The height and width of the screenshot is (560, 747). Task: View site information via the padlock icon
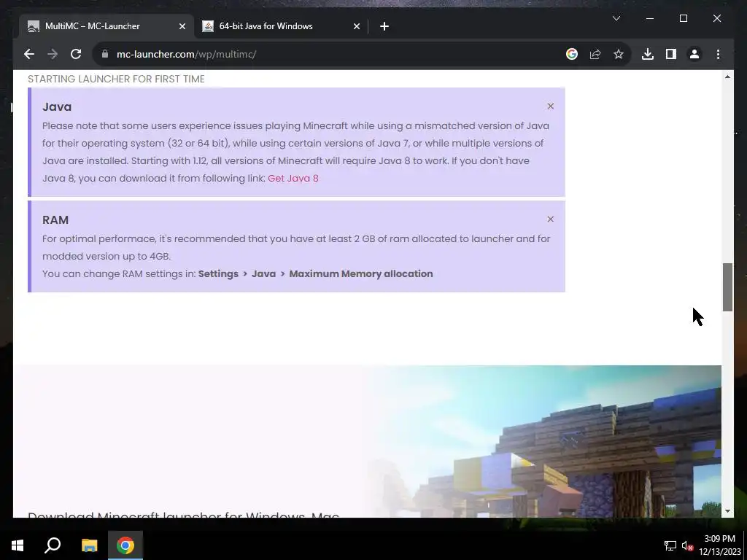pyautogui.click(x=105, y=54)
